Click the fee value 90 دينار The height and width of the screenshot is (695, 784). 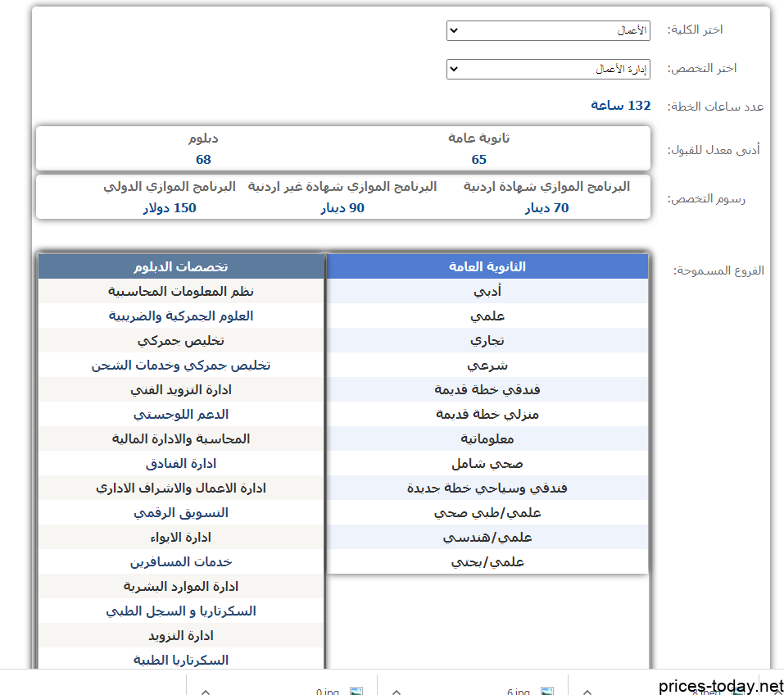(x=342, y=208)
